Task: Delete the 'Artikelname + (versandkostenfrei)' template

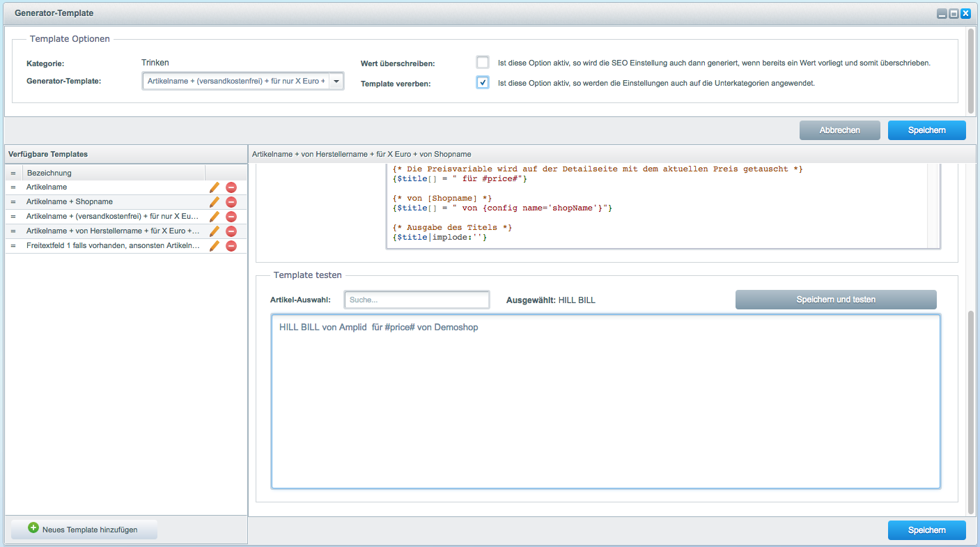Action: click(231, 217)
